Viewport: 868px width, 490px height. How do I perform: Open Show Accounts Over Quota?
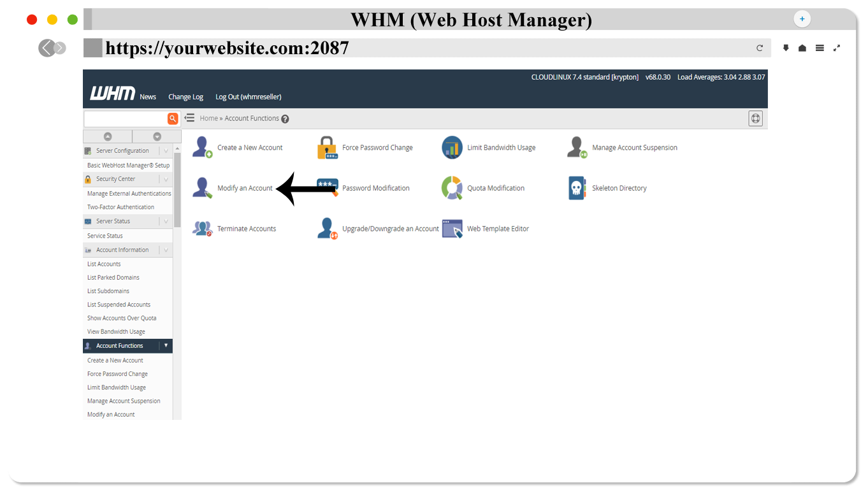tap(122, 318)
